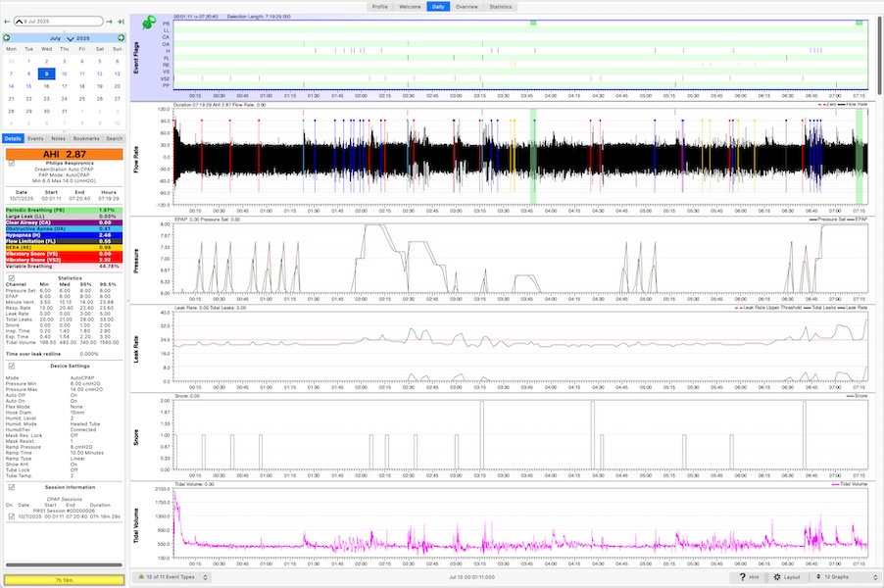Open the Notes sidebar tab
Image resolution: width=884 pixels, height=588 pixels.
[58, 138]
